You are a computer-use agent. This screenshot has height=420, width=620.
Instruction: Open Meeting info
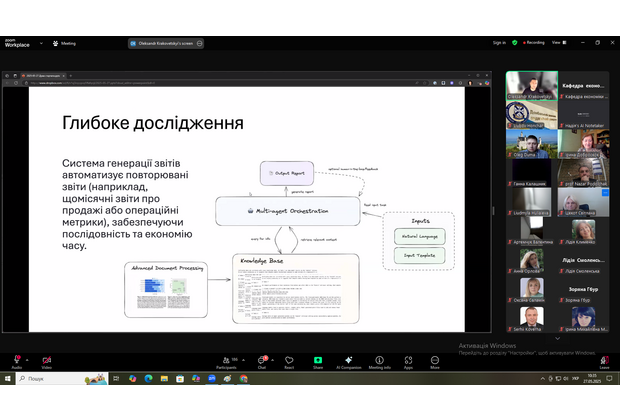tap(380, 360)
